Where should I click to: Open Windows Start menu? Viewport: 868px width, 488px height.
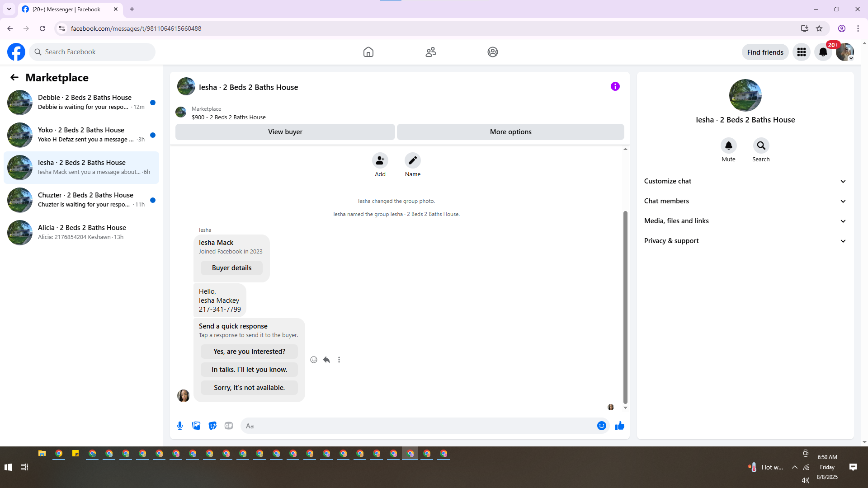click(8, 467)
